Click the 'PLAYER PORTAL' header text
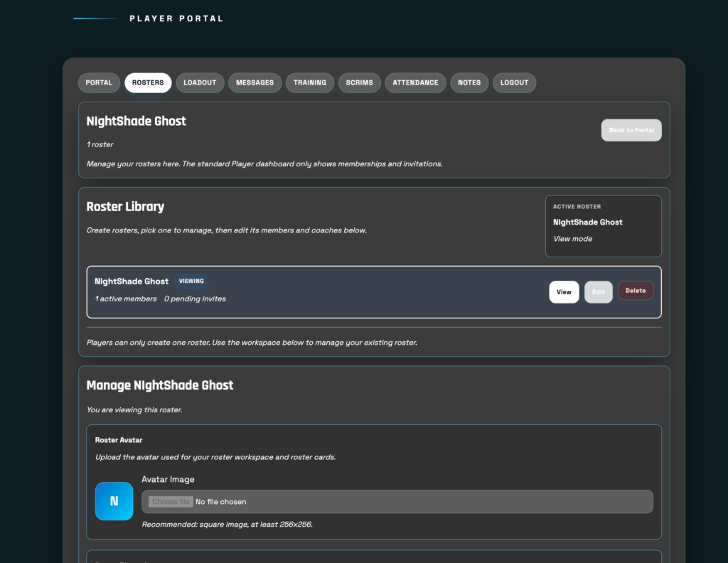This screenshot has width=728, height=563. [x=176, y=18]
